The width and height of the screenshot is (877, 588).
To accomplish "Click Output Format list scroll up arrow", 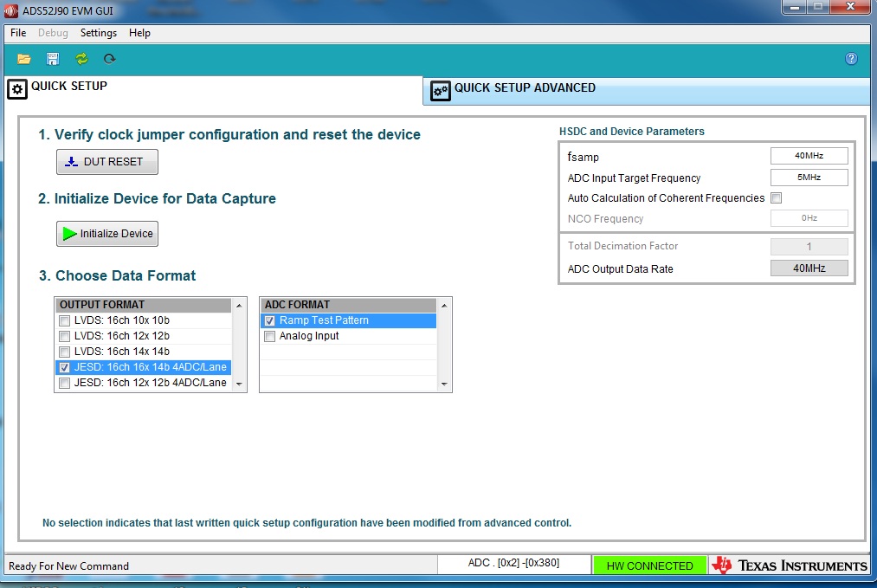I will pos(239,306).
